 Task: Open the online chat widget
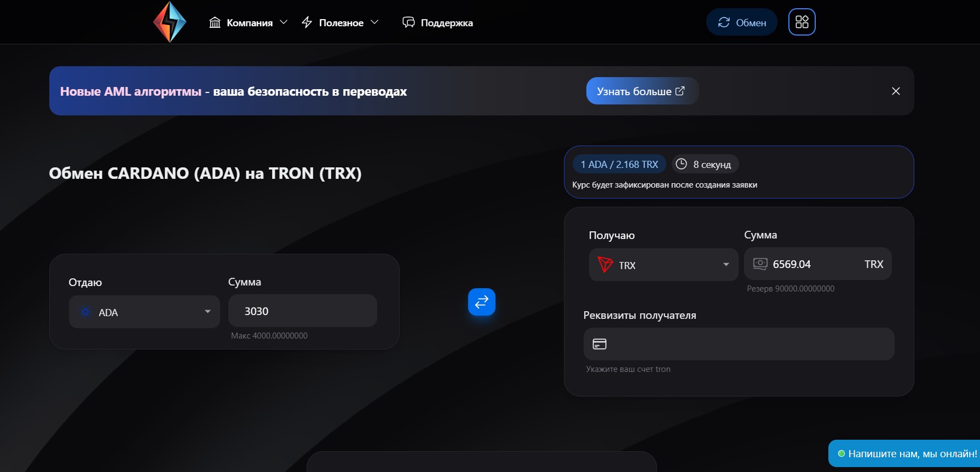tap(906, 453)
